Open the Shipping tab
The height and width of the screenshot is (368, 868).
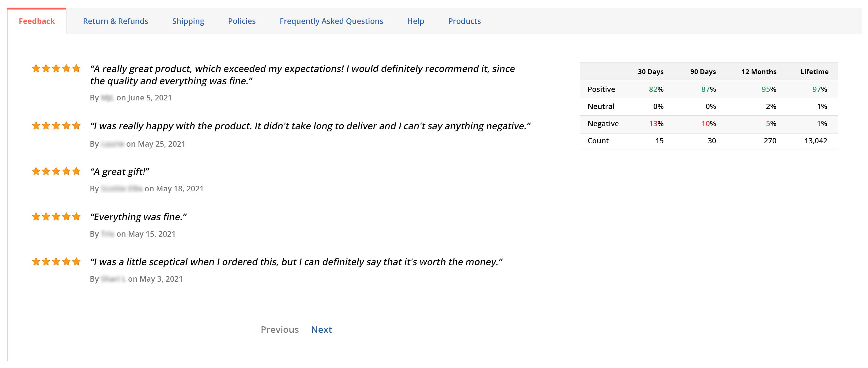[188, 21]
